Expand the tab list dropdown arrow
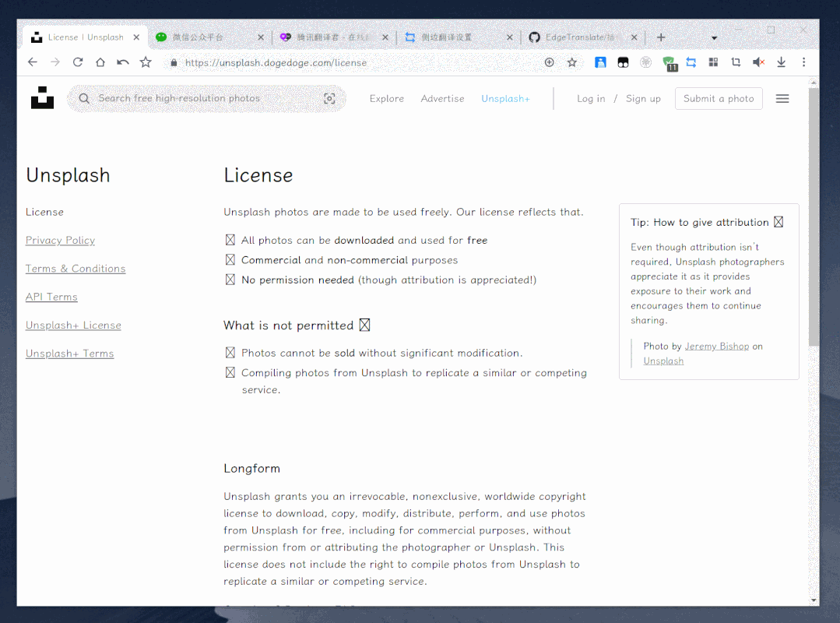This screenshot has width=840, height=623. 714,38
